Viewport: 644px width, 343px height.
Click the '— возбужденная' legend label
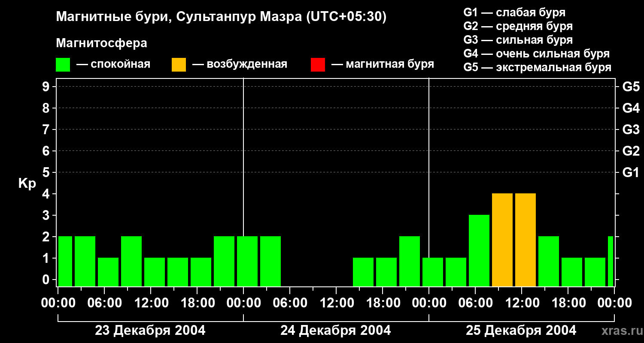[240, 65]
